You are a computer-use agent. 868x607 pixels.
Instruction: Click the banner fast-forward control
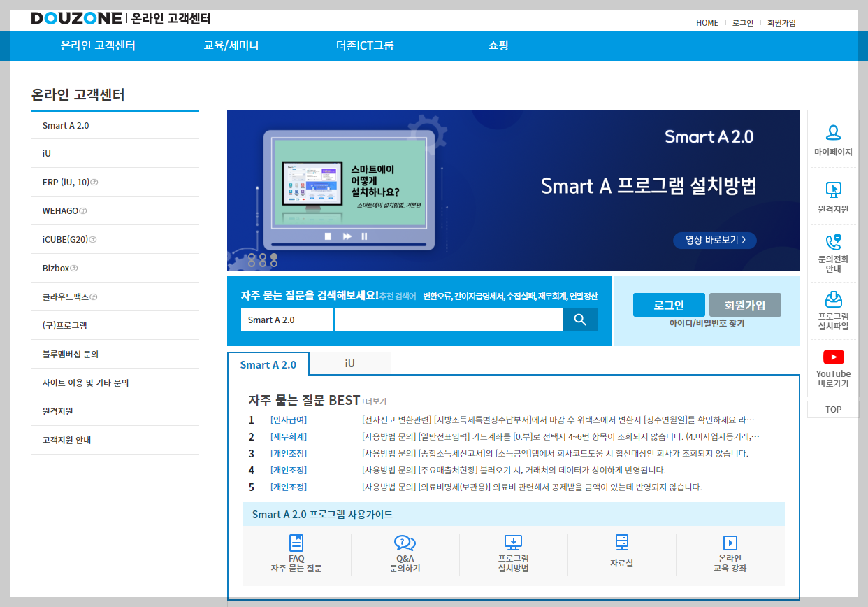[x=347, y=236]
